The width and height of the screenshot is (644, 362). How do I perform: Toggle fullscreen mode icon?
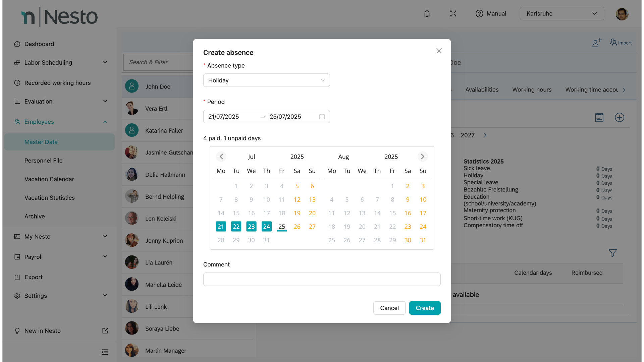(x=453, y=14)
